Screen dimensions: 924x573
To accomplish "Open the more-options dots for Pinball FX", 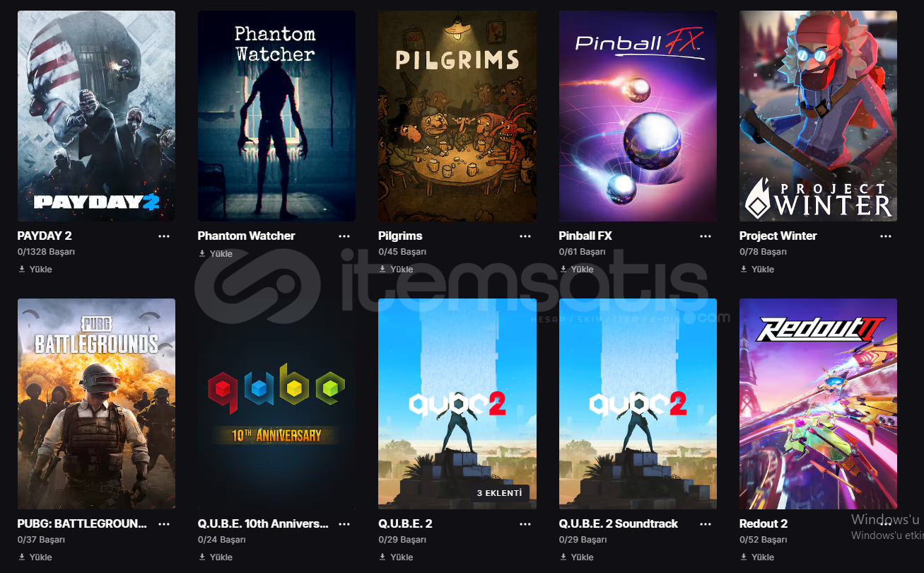I will coord(706,236).
